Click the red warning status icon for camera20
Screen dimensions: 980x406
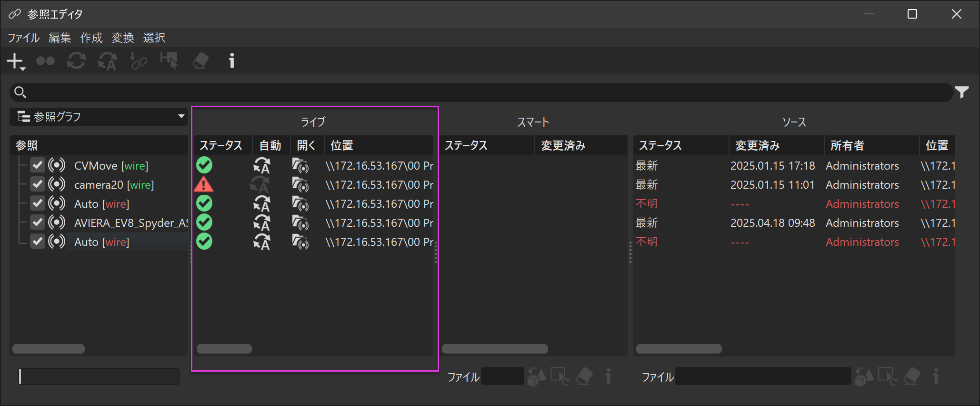(204, 184)
